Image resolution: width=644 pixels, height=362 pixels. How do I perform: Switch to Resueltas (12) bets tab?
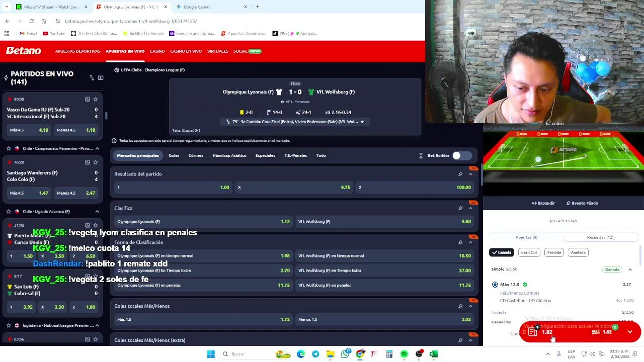coord(600,237)
